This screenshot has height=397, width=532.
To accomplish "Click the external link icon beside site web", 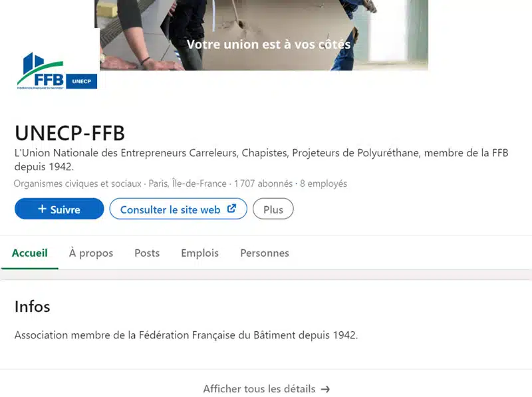I will 231,208.
